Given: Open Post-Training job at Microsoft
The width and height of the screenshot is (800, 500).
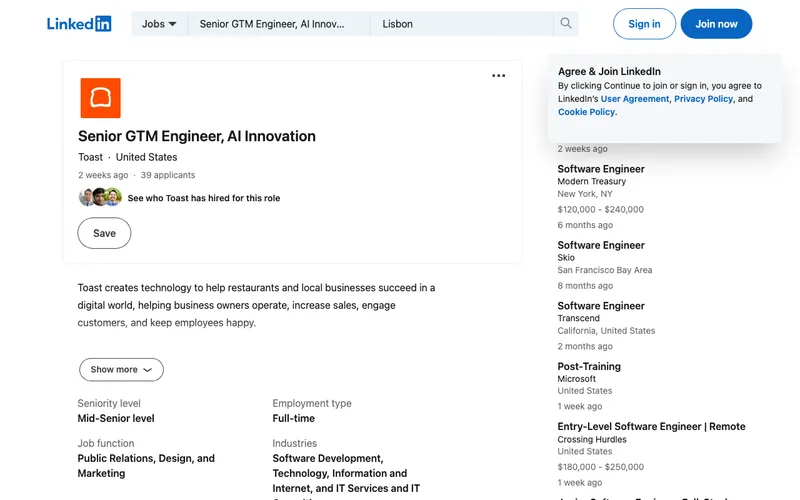Looking at the screenshot, I should [589, 366].
